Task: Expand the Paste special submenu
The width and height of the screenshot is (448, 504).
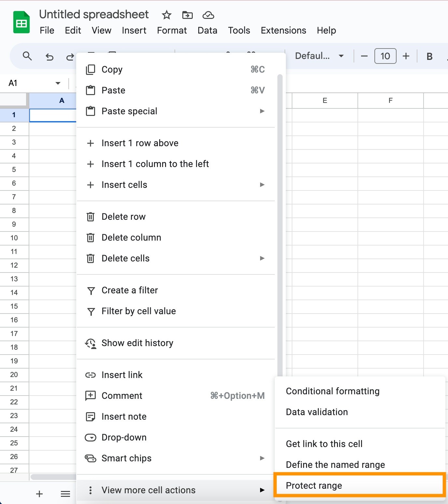Action: (176, 111)
